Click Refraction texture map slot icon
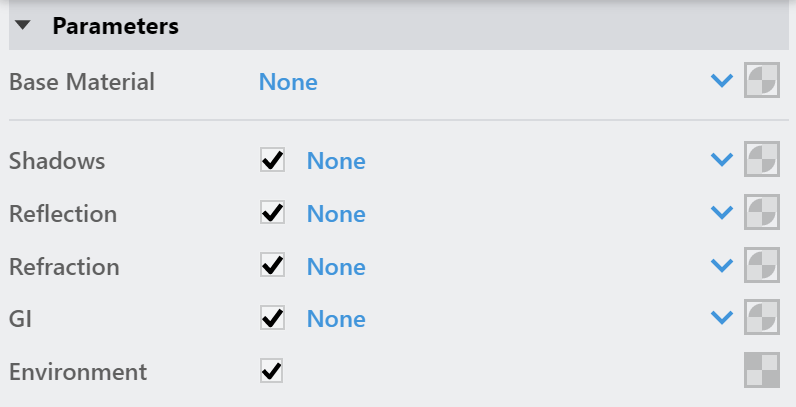This screenshot has height=407, width=796. pyautogui.click(x=761, y=265)
